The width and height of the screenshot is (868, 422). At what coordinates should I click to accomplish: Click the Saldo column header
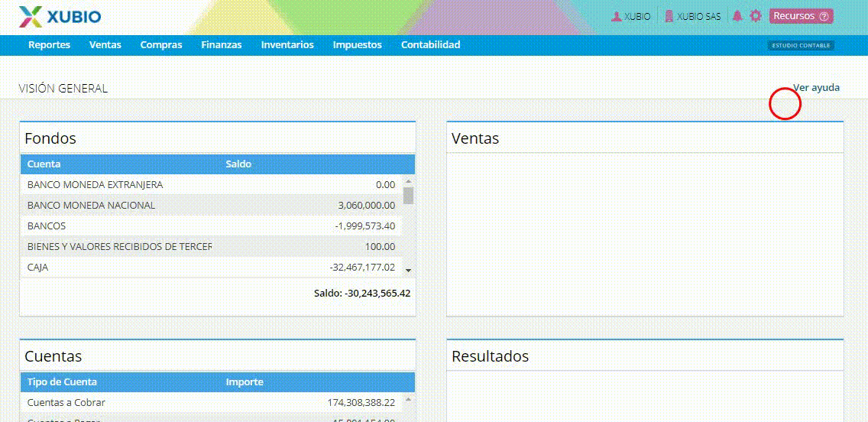pyautogui.click(x=238, y=164)
